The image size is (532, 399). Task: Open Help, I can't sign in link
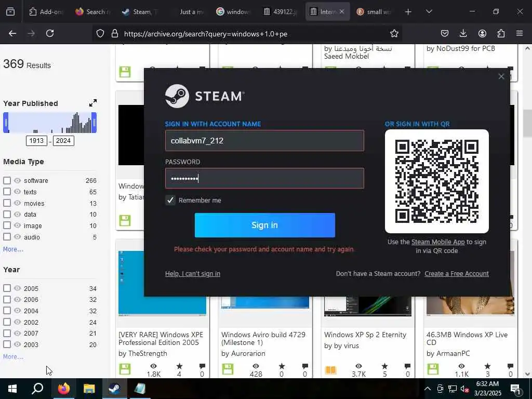click(192, 273)
